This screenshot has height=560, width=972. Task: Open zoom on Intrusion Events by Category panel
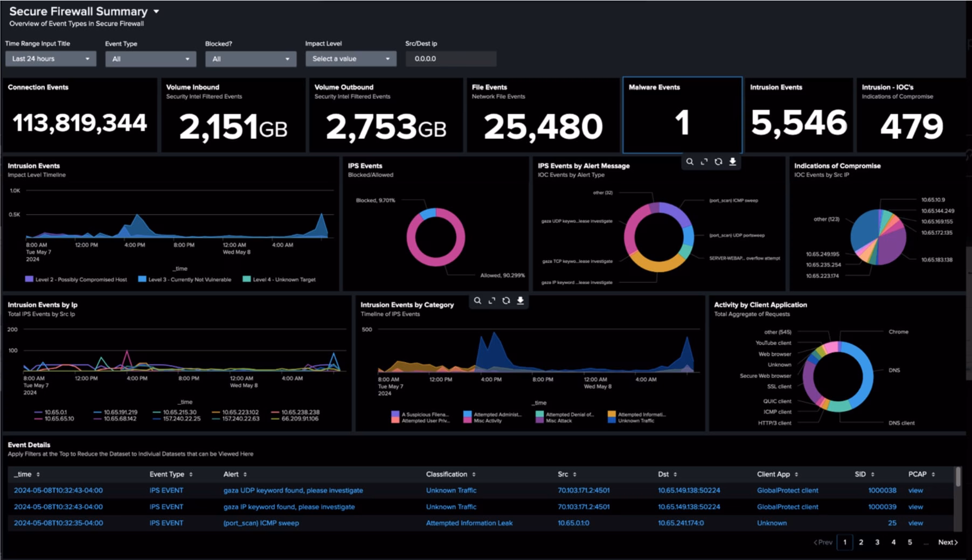tap(477, 300)
